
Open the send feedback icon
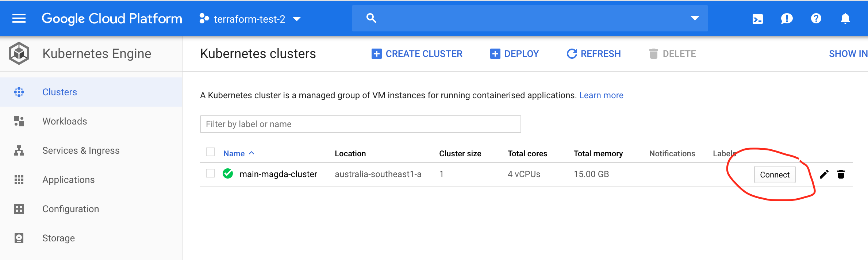tap(787, 18)
